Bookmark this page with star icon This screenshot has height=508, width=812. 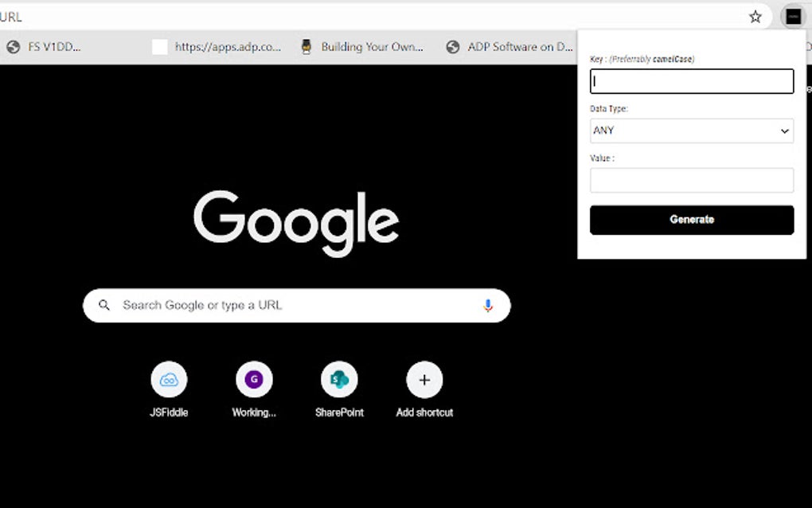[x=755, y=17]
